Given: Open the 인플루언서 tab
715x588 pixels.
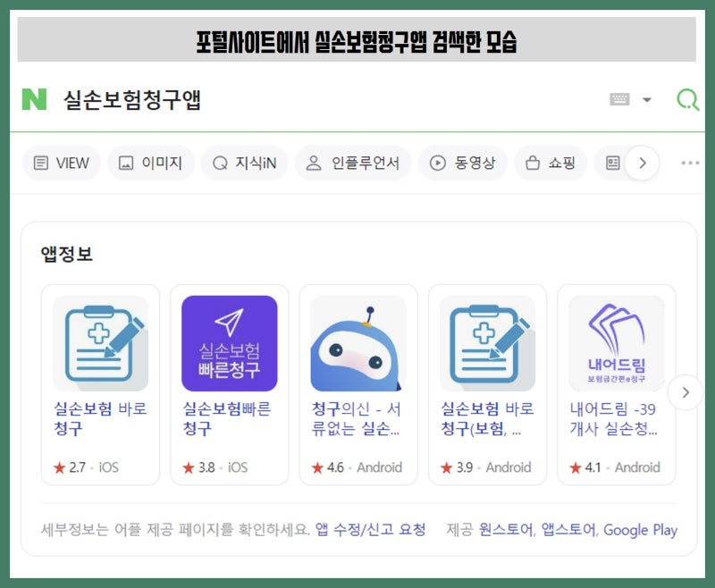Looking at the screenshot, I should [353, 164].
